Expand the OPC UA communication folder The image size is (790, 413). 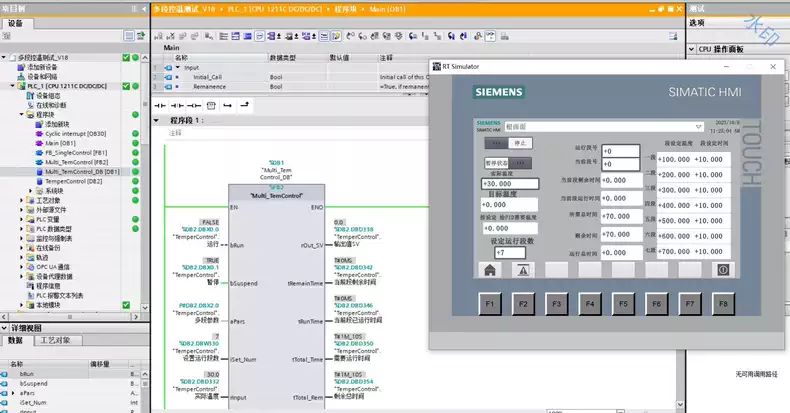[22, 267]
